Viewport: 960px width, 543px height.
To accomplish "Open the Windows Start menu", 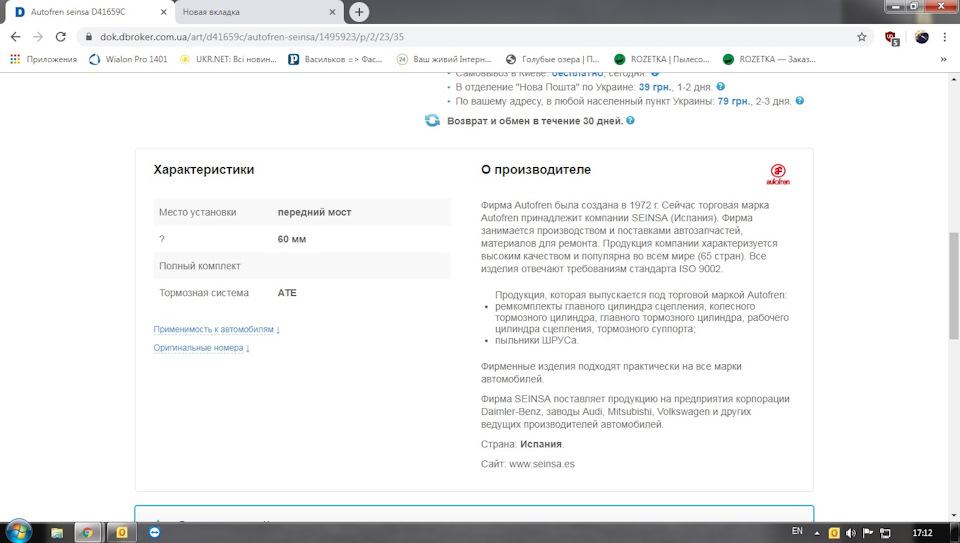I will pyautogui.click(x=18, y=531).
